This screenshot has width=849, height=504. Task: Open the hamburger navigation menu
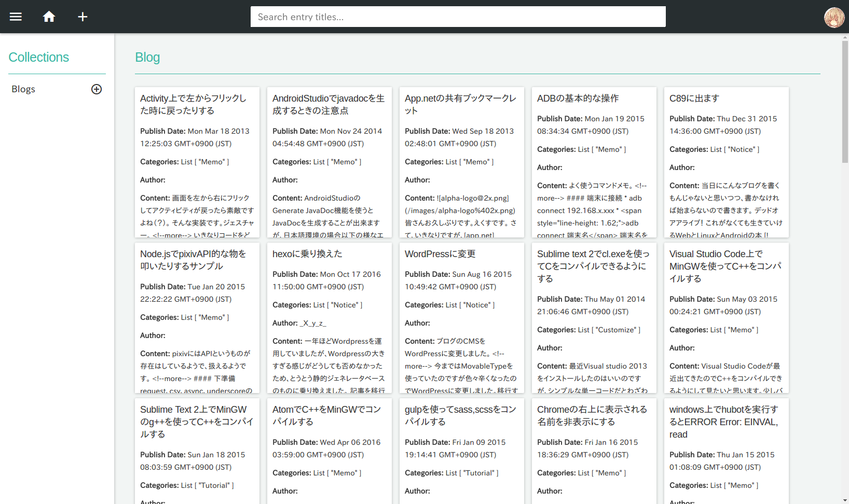click(x=16, y=16)
